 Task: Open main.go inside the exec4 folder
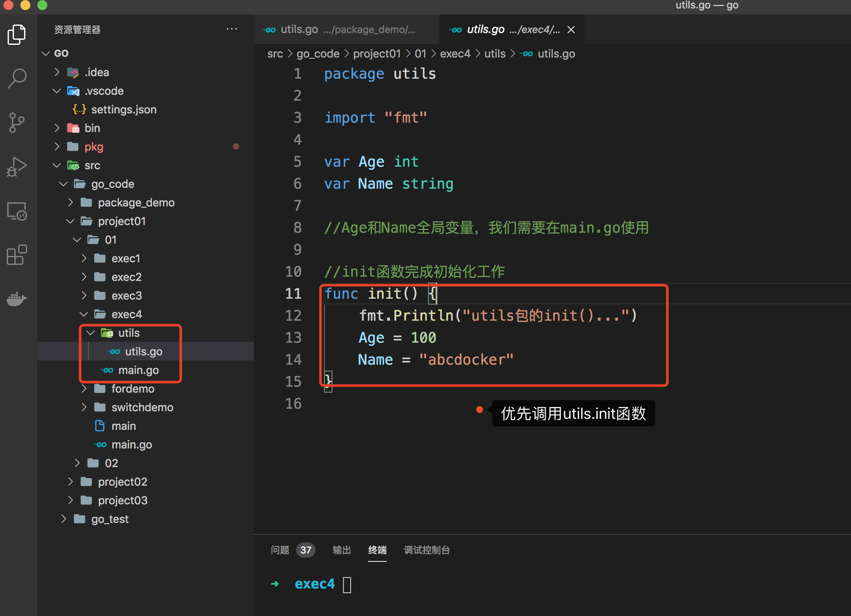pyautogui.click(x=138, y=370)
